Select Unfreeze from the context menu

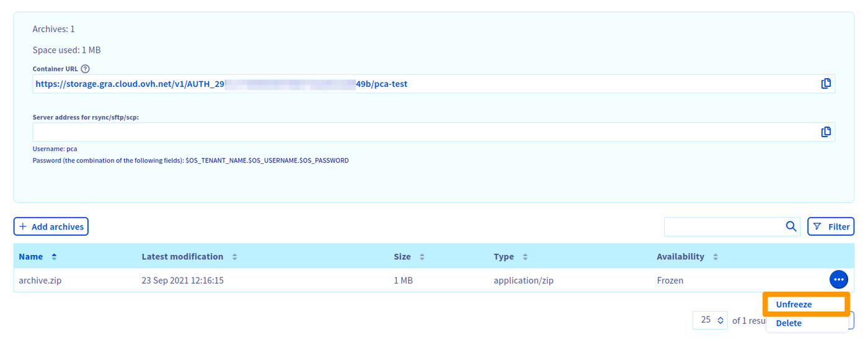pos(794,305)
